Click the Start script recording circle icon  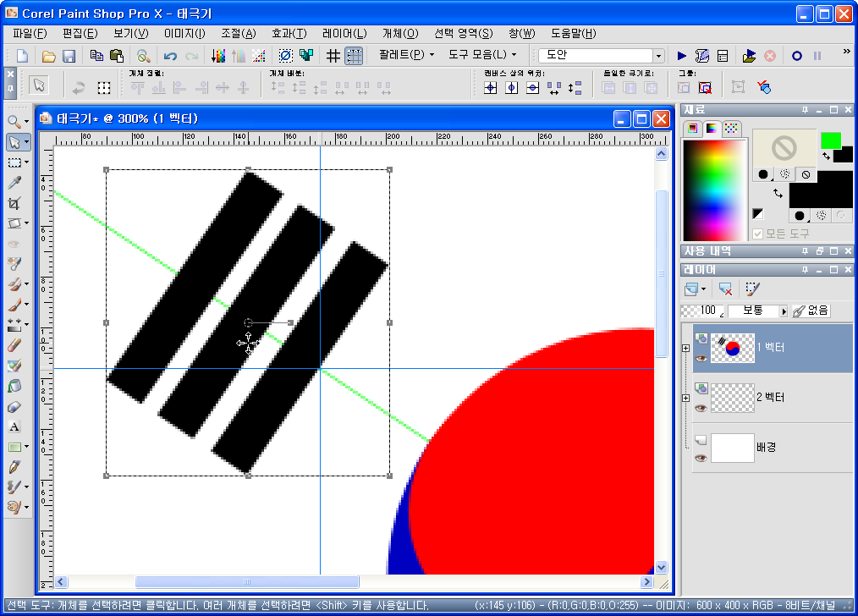(x=797, y=56)
